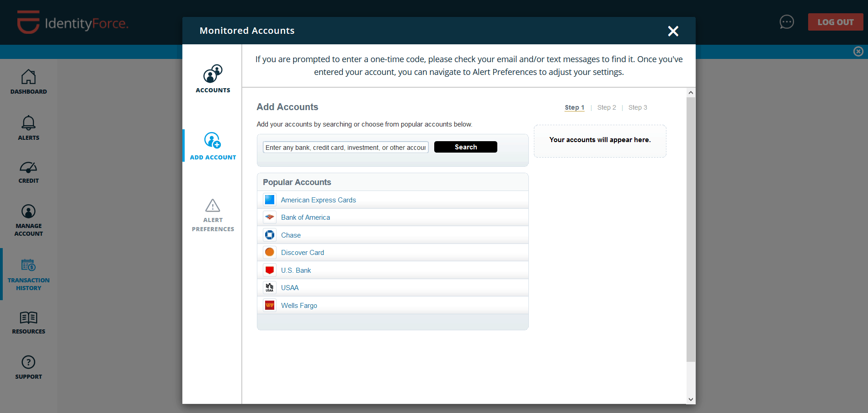Open Transaction History icon

click(28, 265)
